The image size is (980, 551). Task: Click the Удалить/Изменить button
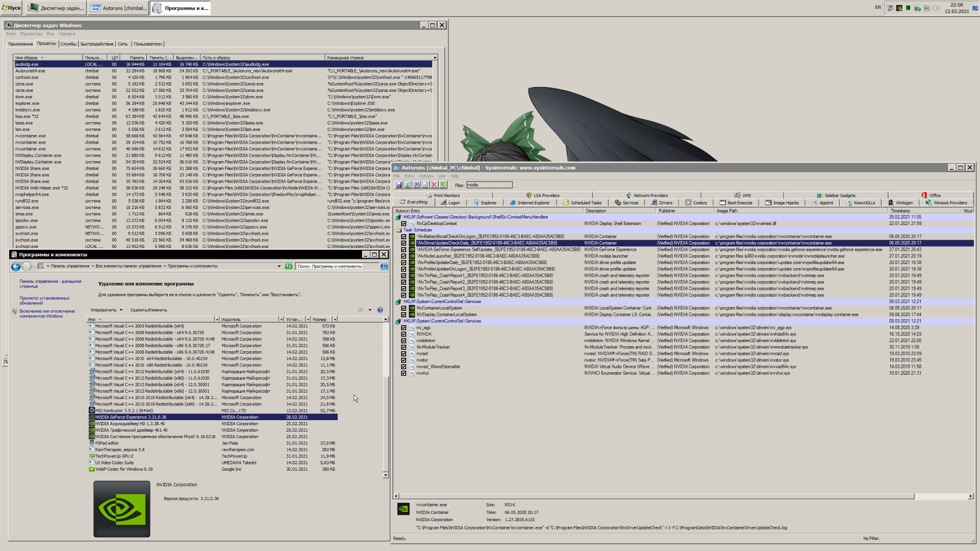[148, 310]
